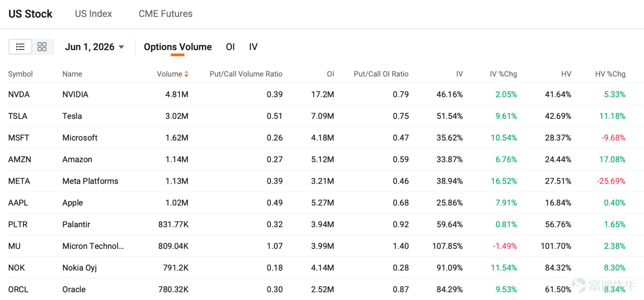644x300 pixels.
Task: Sort by Volume using the sort arrows
Action: (x=186, y=74)
